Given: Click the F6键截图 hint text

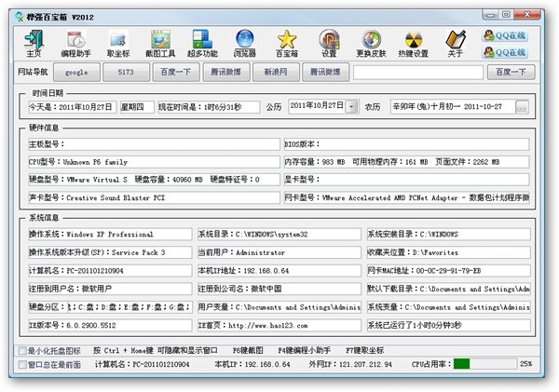Looking at the screenshot, I should pos(248,350).
